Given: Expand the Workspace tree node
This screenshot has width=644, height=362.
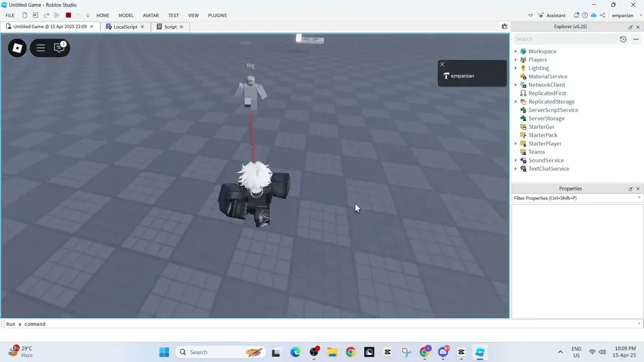Looking at the screenshot, I should (516, 51).
